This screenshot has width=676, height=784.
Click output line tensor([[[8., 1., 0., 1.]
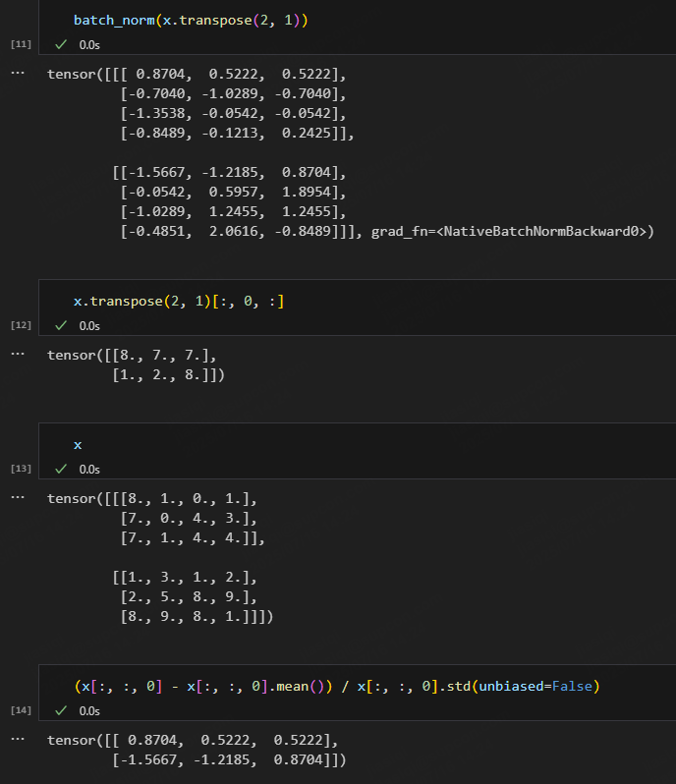pos(152,498)
